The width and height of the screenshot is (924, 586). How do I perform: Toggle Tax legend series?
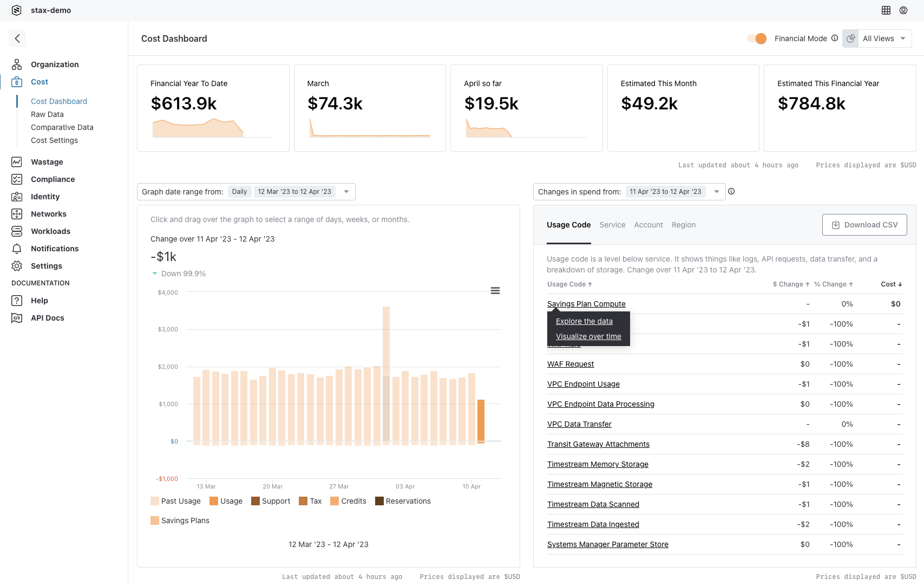(310, 501)
